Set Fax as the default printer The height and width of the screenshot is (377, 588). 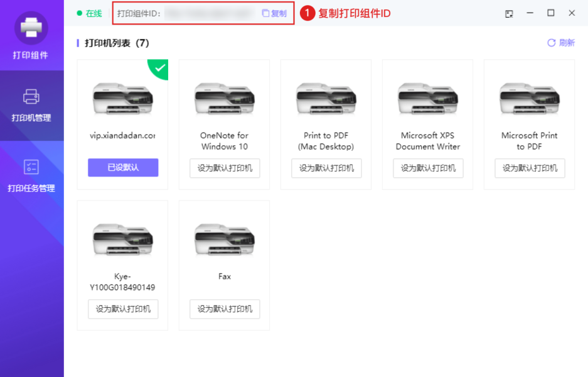225,309
